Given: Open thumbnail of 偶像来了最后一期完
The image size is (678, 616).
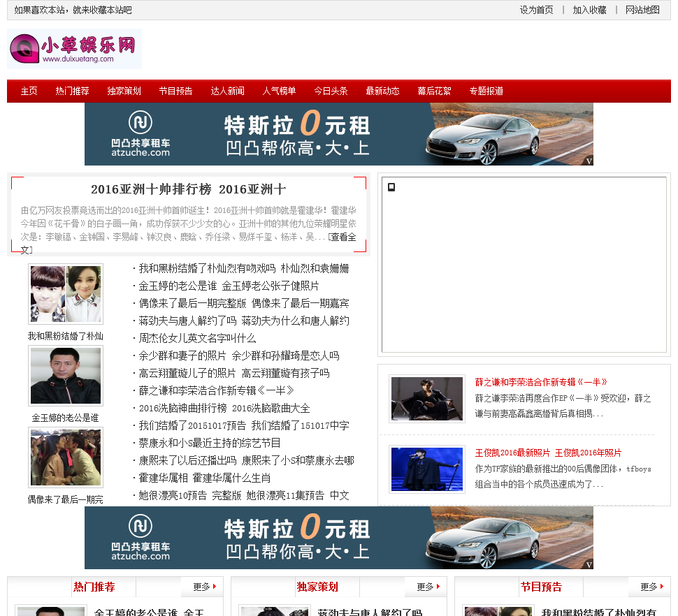Looking at the screenshot, I should point(66,457).
